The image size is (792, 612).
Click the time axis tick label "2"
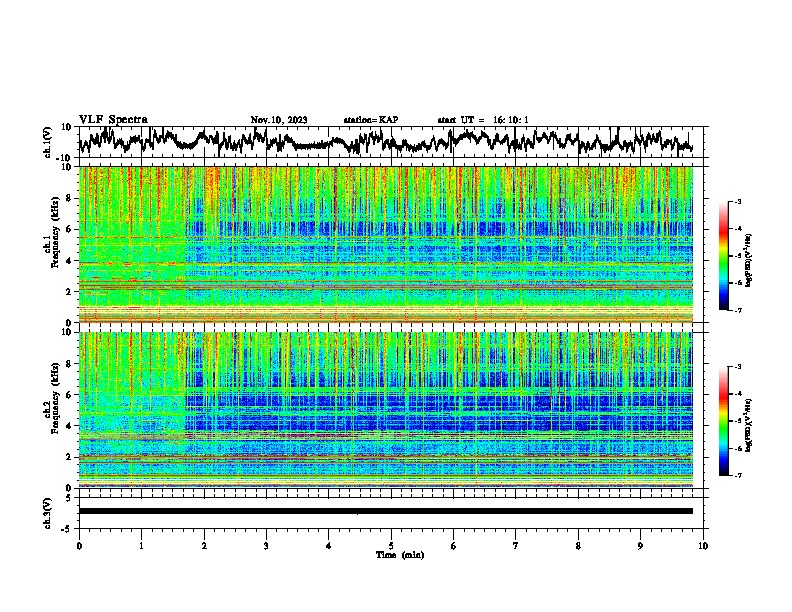(x=204, y=546)
